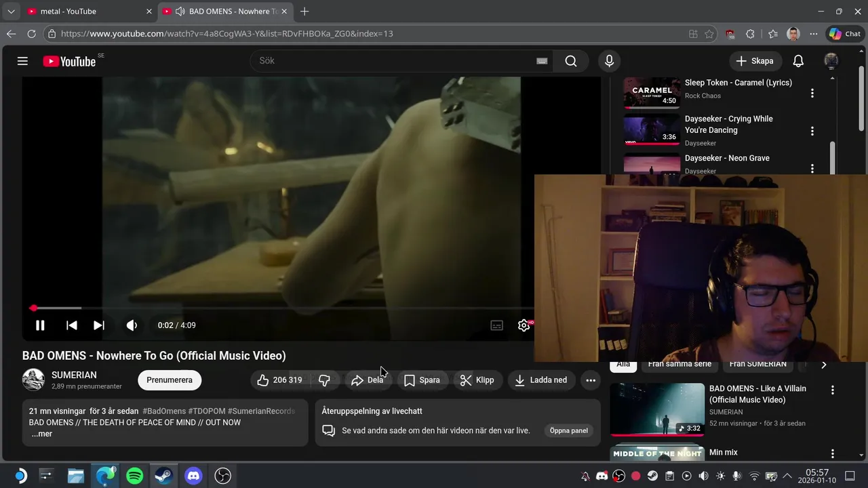Open options for Dayseeker - Neon Grave
This screenshot has width=868, height=488.
point(812,168)
